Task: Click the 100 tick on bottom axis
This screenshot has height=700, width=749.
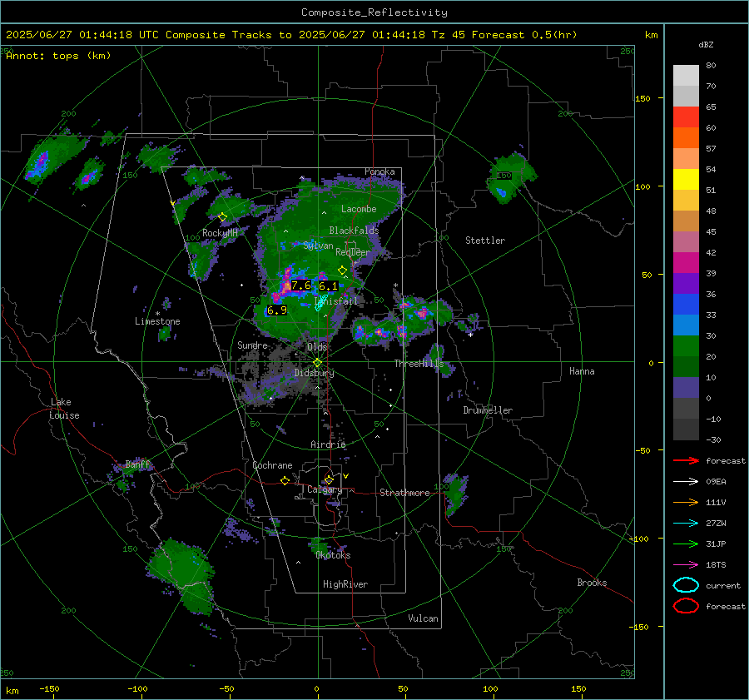Action: (x=490, y=688)
